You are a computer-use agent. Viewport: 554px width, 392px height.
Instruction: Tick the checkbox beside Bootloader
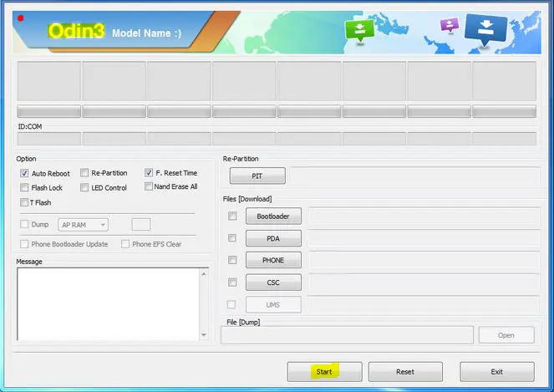pos(232,216)
